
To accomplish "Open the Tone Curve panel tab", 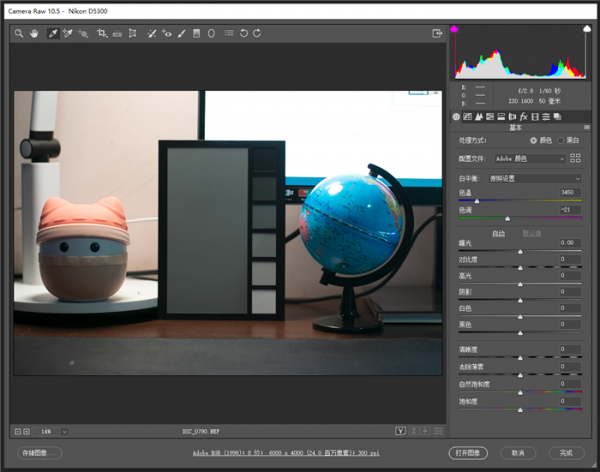I will pyautogui.click(x=467, y=117).
